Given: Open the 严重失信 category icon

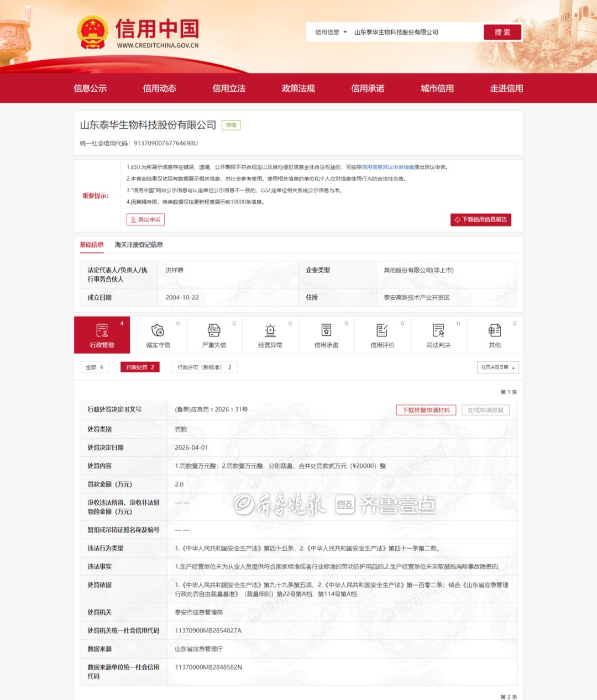Looking at the screenshot, I should point(214,331).
